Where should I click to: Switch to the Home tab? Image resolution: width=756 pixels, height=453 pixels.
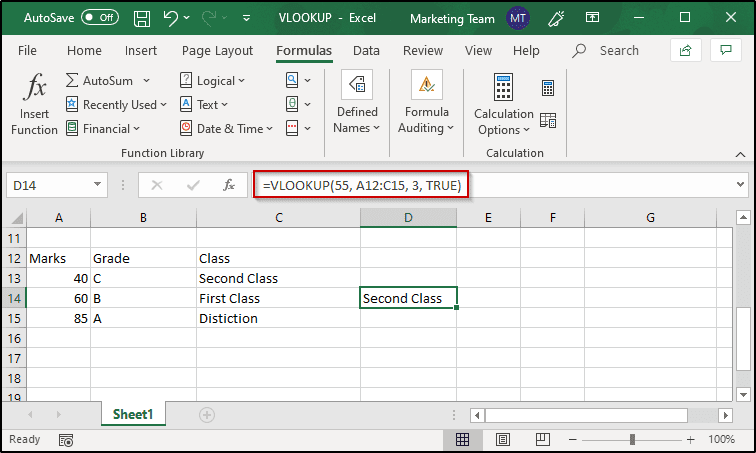tap(84, 51)
